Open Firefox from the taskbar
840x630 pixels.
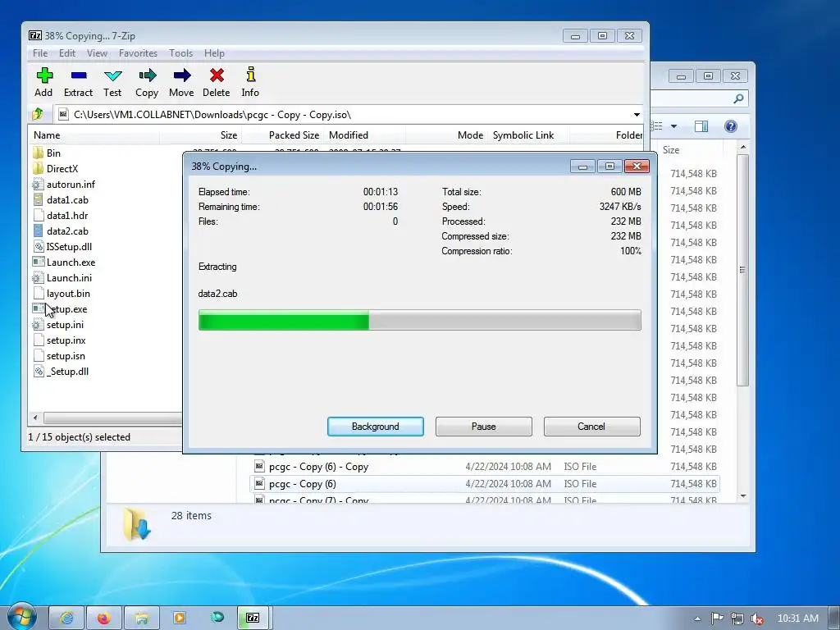pos(104,618)
